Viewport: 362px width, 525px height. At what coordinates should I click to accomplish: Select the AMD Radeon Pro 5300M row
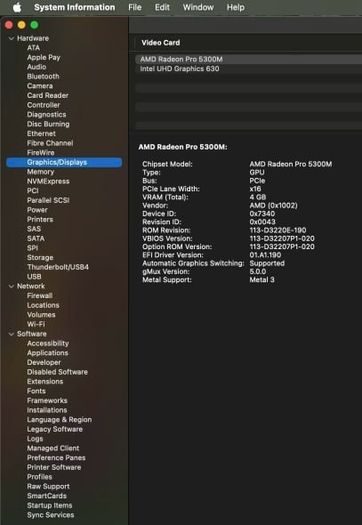(248, 60)
